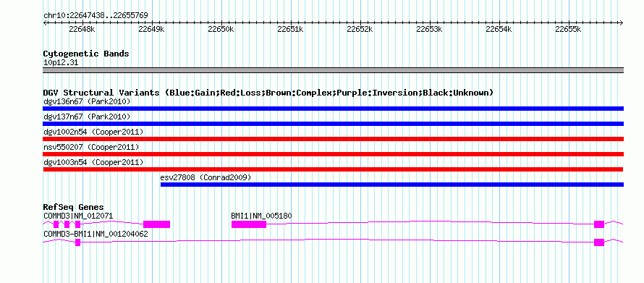Click the nsv550207 (Cooper2011) label
644x283 pixels.
[91, 147]
